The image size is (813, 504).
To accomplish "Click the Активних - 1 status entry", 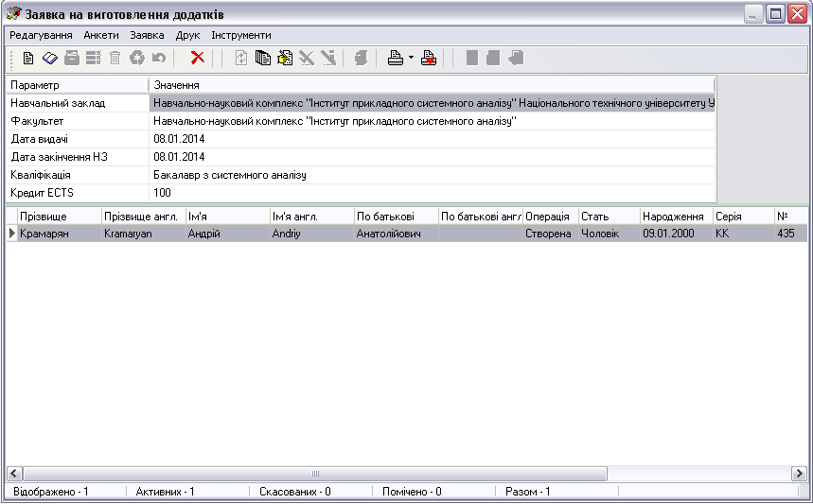I will coord(165,492).
